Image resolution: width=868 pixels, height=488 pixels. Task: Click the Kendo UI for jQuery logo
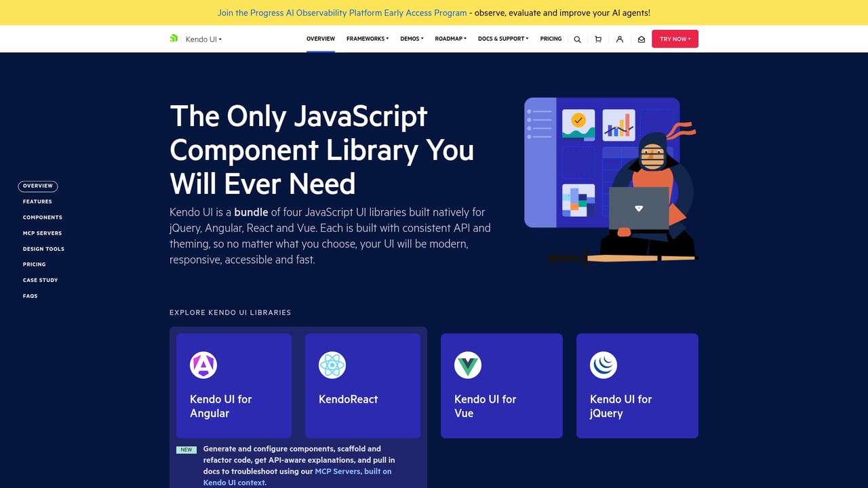603,364
